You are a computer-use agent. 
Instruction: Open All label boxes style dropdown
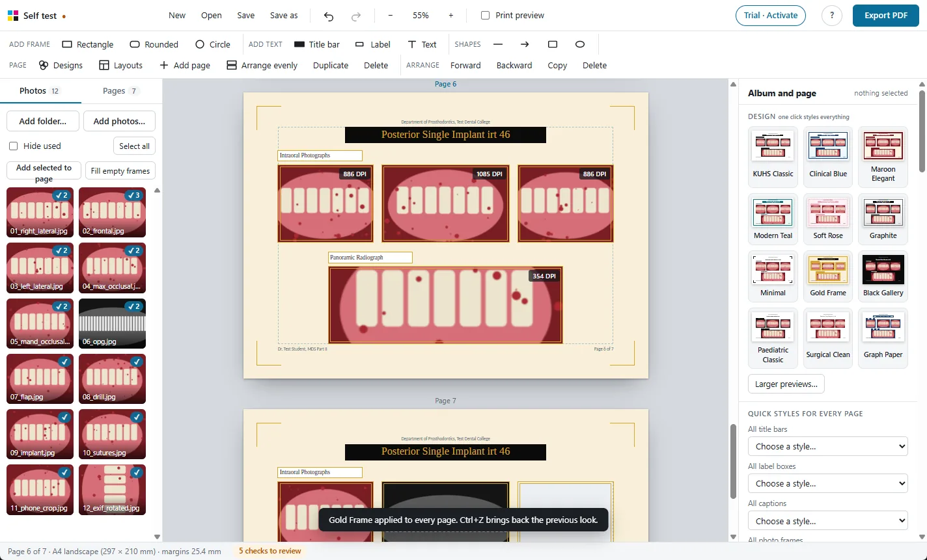827,483
